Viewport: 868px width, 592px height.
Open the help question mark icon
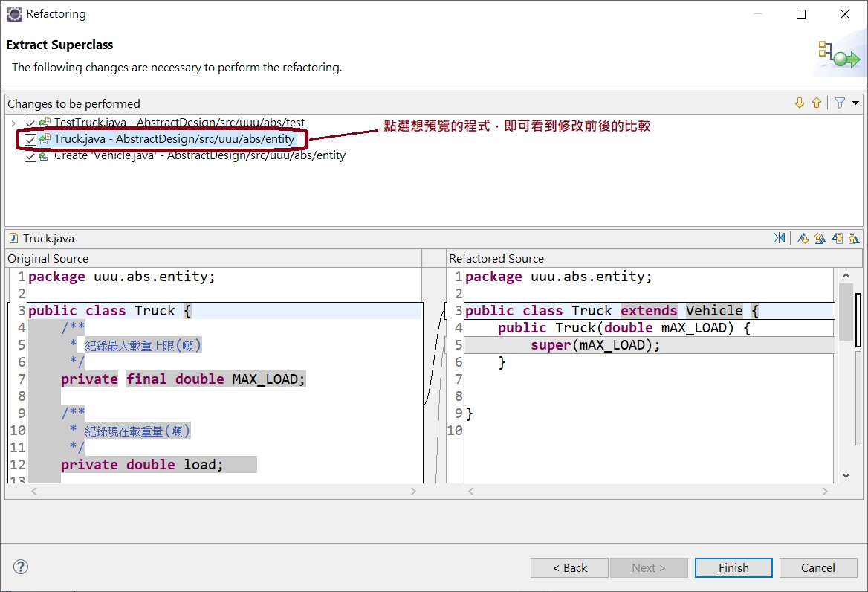(x=21, y=567)
